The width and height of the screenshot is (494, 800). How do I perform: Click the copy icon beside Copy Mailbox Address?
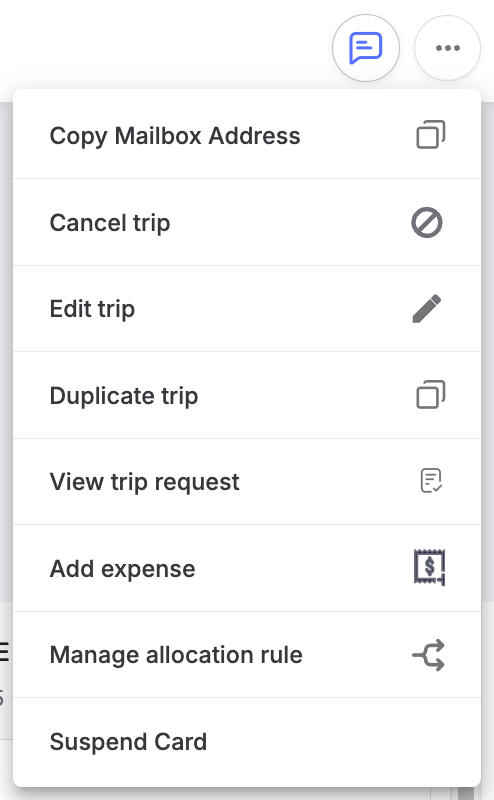coord(431,135)
